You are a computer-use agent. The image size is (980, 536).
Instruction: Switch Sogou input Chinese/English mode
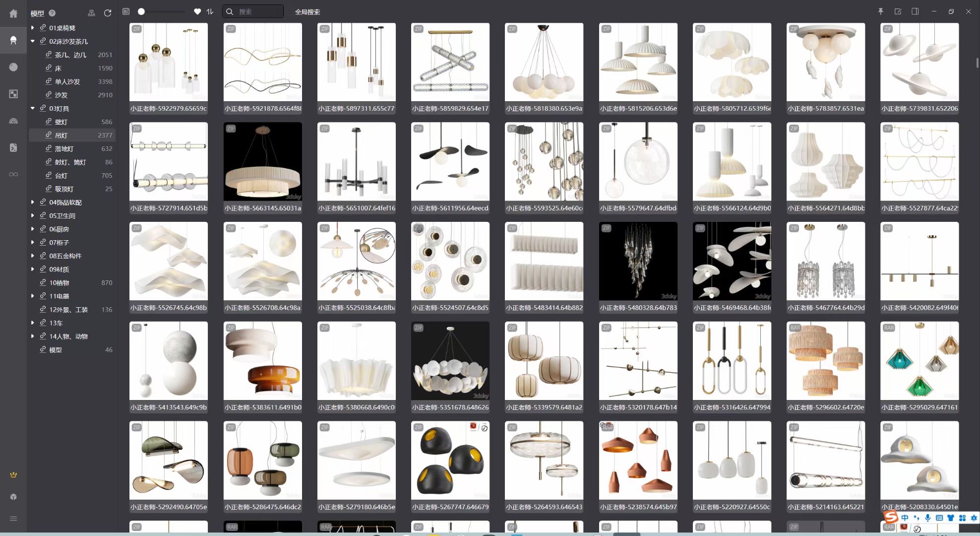[x=905, y=518]
